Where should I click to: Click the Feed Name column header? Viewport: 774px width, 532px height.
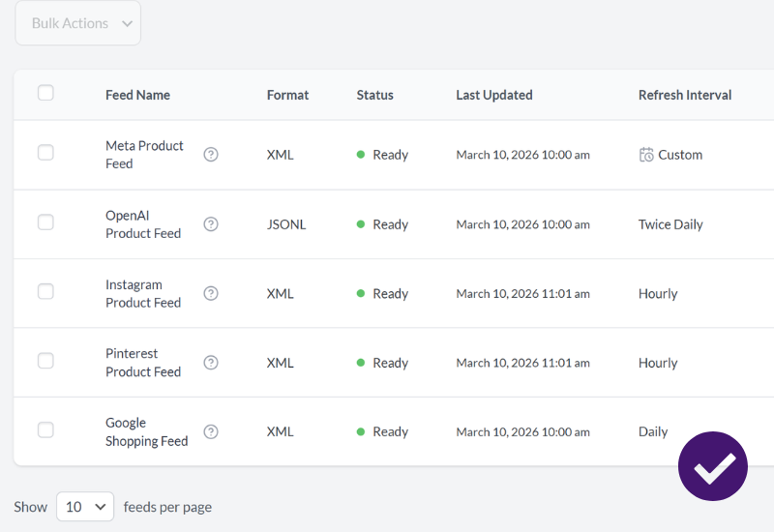(137, 95)
